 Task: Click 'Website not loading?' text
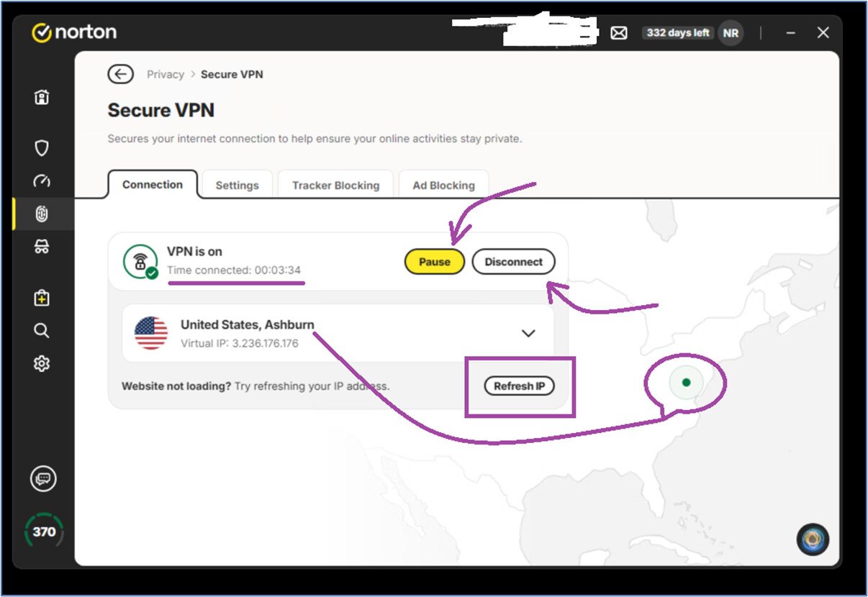[176, 386]
